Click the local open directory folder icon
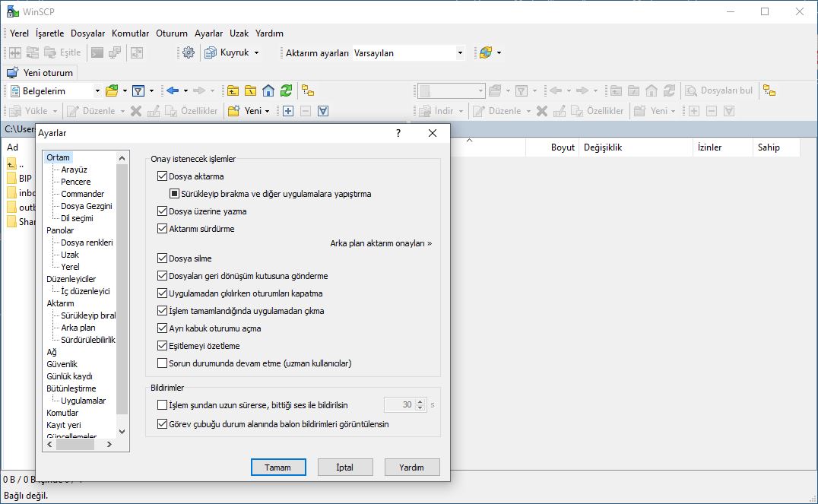Viewport: 818px width, 504px height. 112,90
